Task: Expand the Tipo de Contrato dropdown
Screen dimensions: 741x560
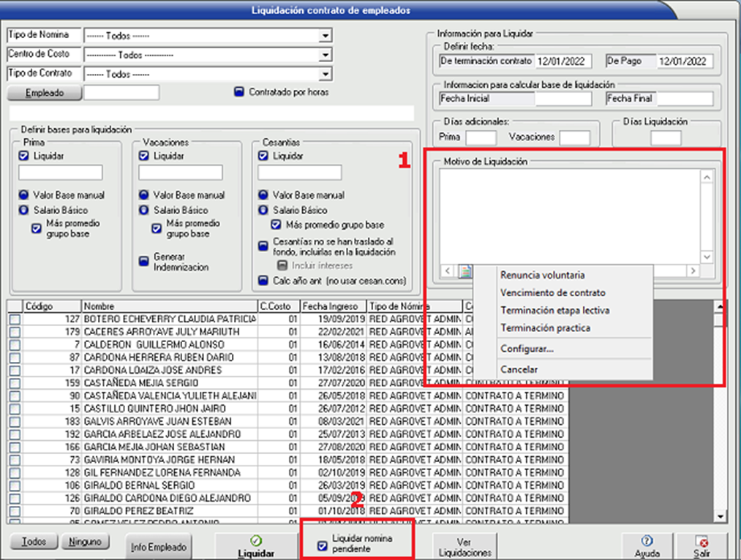Action: (x=324, y=75)
